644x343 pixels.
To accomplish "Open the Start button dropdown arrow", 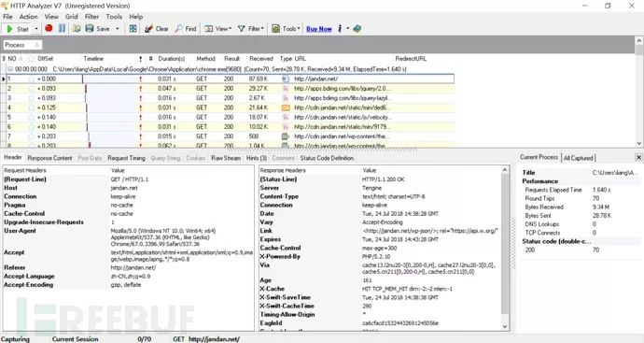I will tap(36, 29).
